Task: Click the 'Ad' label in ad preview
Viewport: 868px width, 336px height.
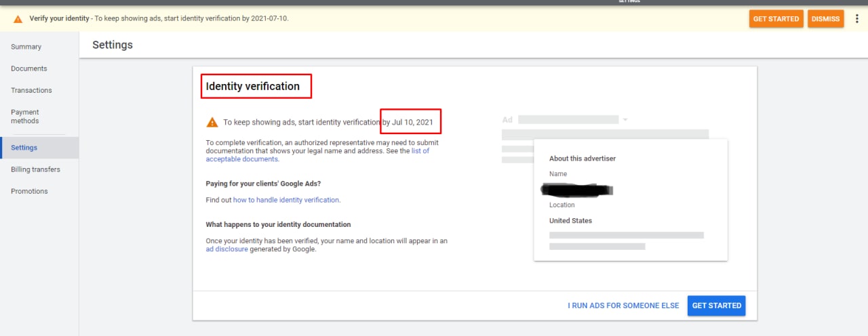Action: click(507, 120)
